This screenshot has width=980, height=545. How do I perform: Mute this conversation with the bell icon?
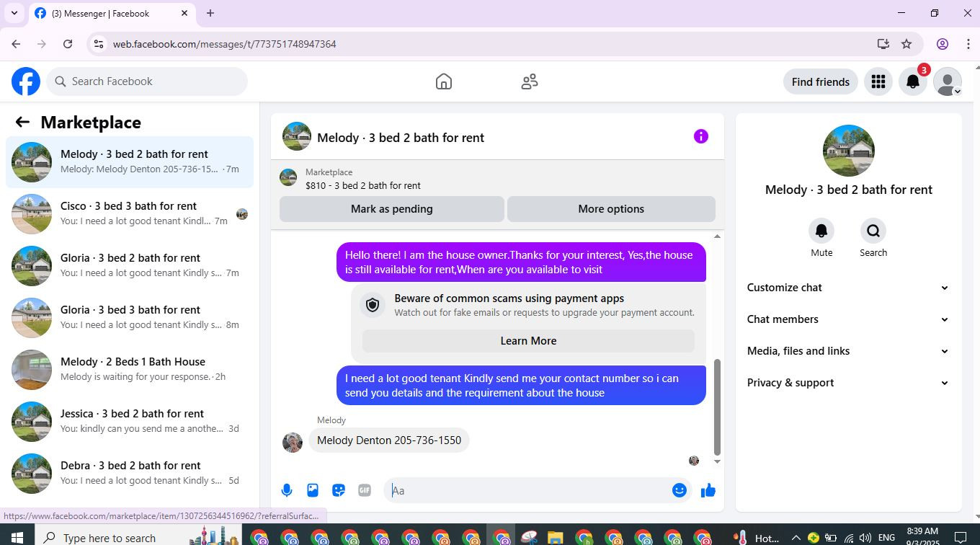(x=821, y=231)
